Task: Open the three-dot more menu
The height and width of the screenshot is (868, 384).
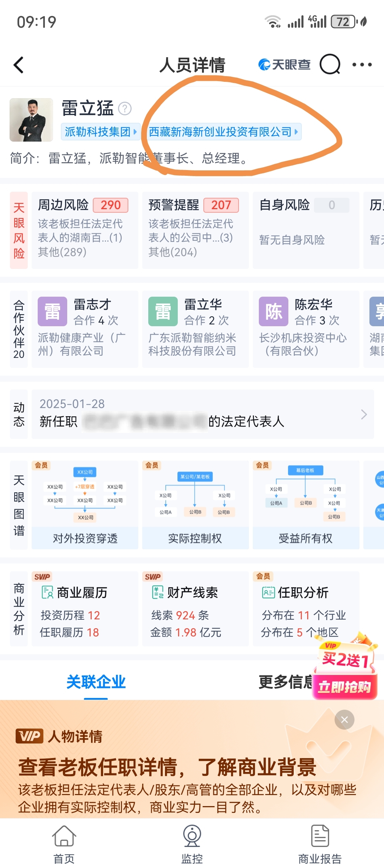Action: (x=362, y=65)
